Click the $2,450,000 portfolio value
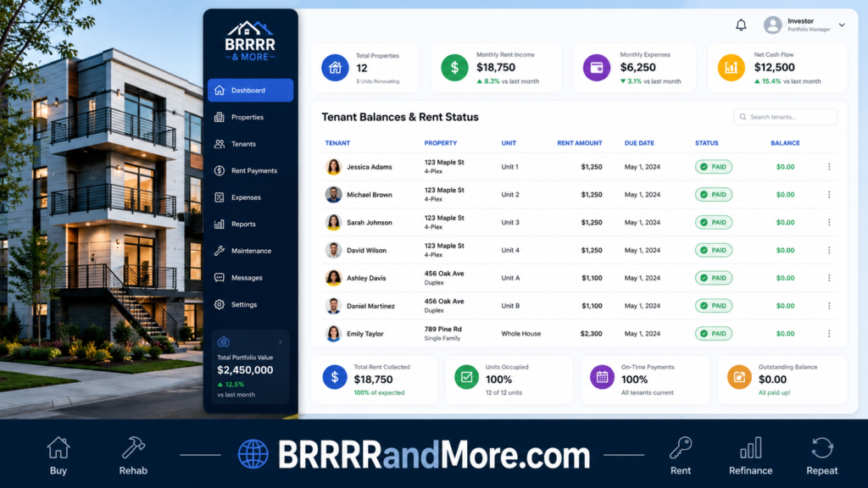868x488 pixels. click(245, 370)
